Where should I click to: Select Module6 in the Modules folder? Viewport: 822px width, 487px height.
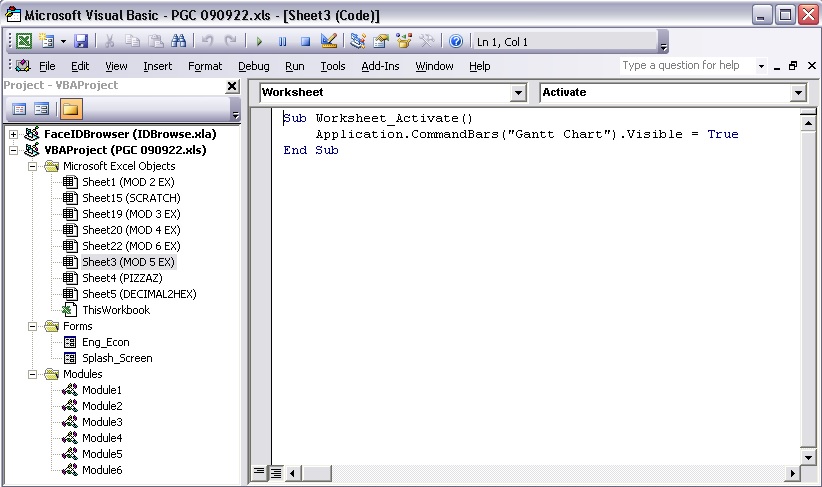102,470
